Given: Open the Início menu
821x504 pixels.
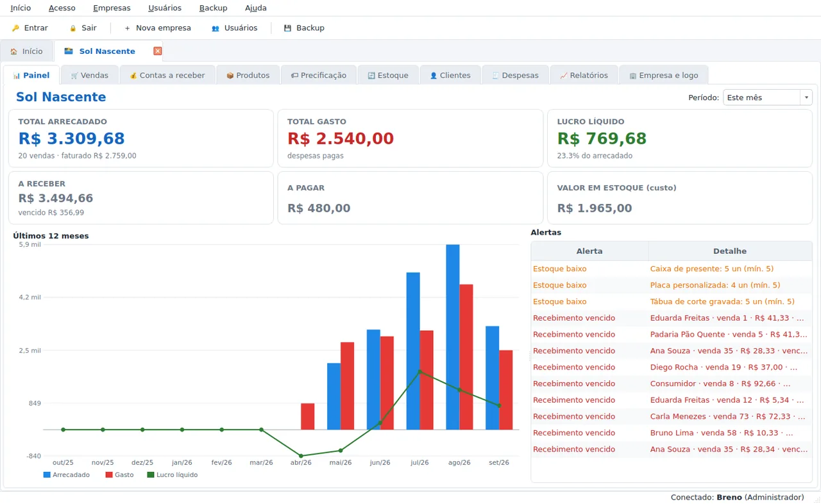Looking at the screenshot, I should coord(21,8).
